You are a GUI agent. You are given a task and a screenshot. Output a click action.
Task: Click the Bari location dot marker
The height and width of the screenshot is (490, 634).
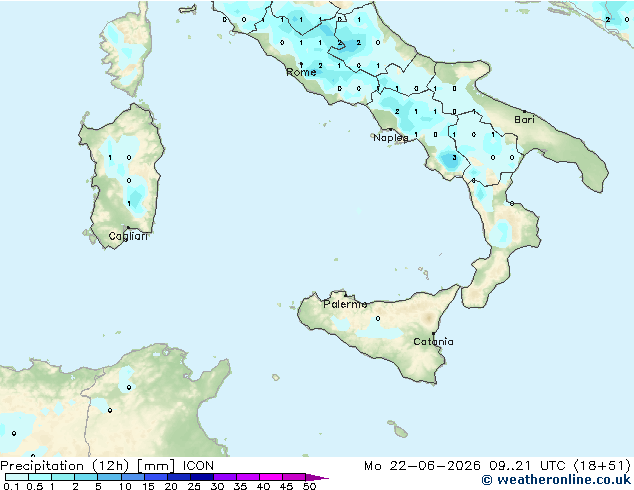[524, 111]
